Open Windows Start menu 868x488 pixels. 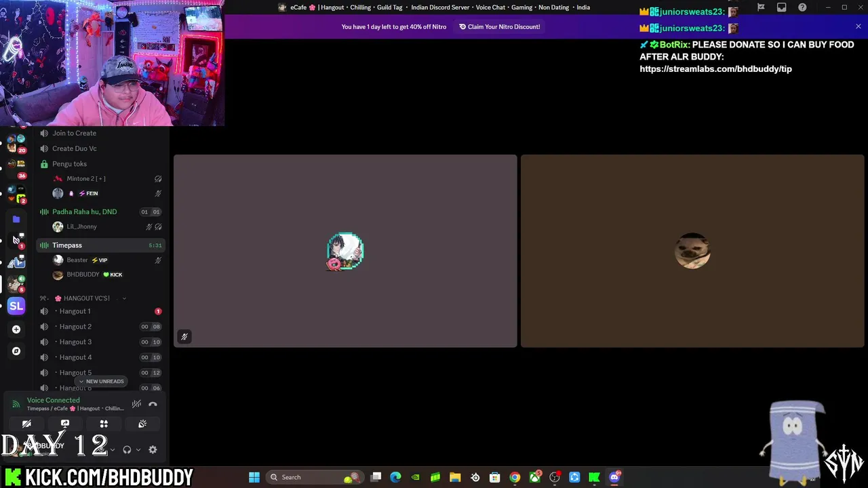tap(254, 477)
